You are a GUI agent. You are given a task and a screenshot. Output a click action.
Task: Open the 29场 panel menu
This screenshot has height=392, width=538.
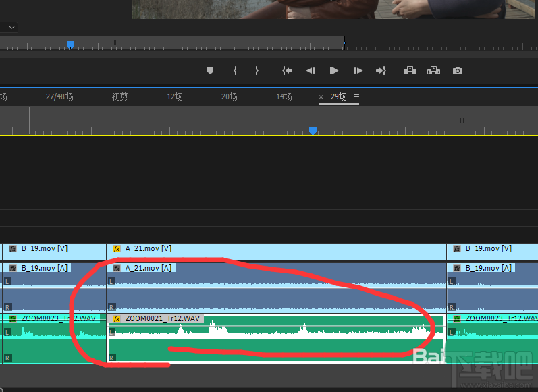click(356, 97)
